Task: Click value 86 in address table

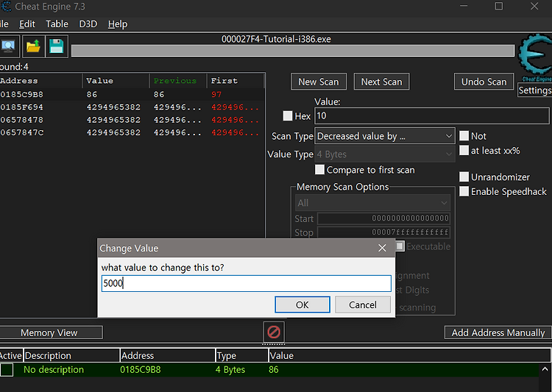Action: click(x=274, y=369)
